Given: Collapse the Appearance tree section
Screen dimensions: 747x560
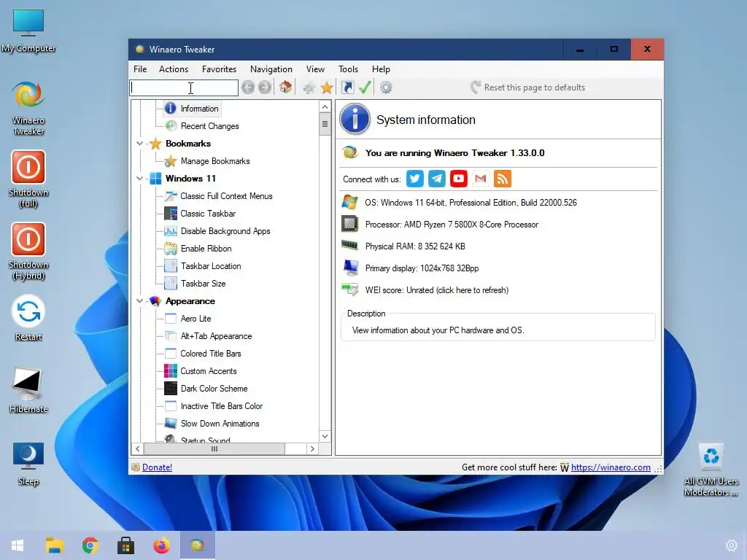Looking at the screenshot, I should tap(139, 301).
